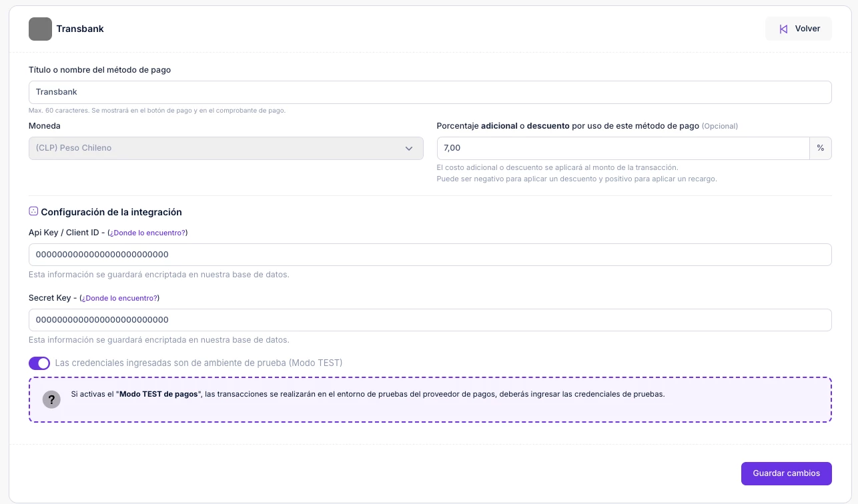Viewport: 858px width, 504px height.
Task: Click the back arrow icon beside Volver
Action: tap(783, 29)
